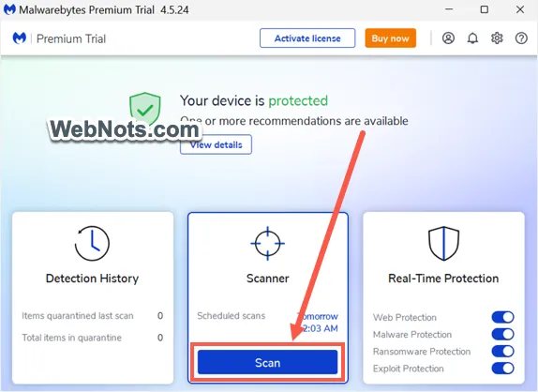Click the orange Buy now button
538x392 pixels.
(x=391, y=38)
